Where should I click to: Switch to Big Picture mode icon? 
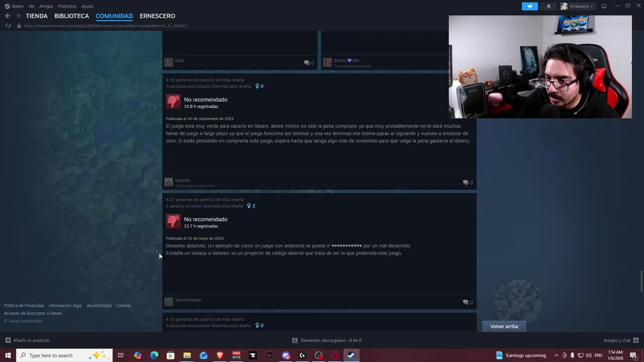(604, 6)
